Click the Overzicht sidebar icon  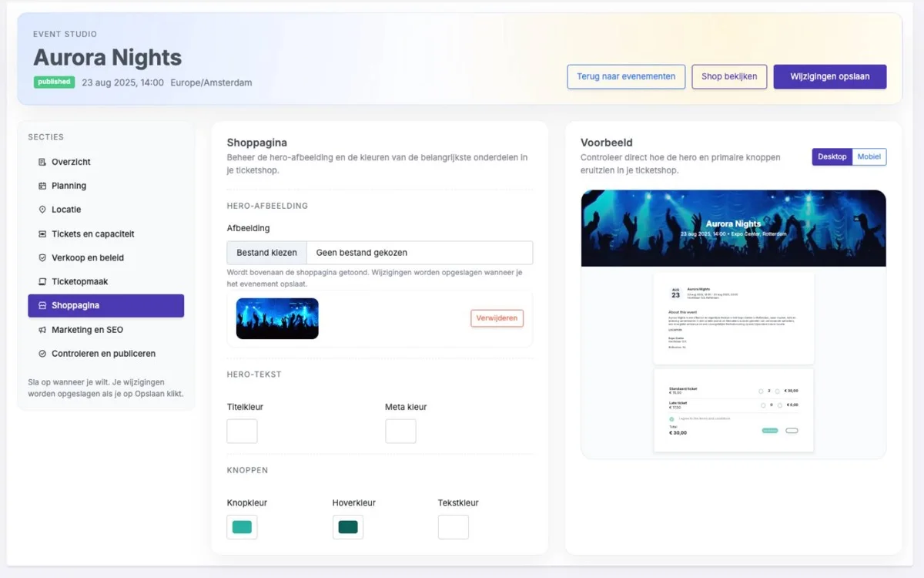[42, 162]
